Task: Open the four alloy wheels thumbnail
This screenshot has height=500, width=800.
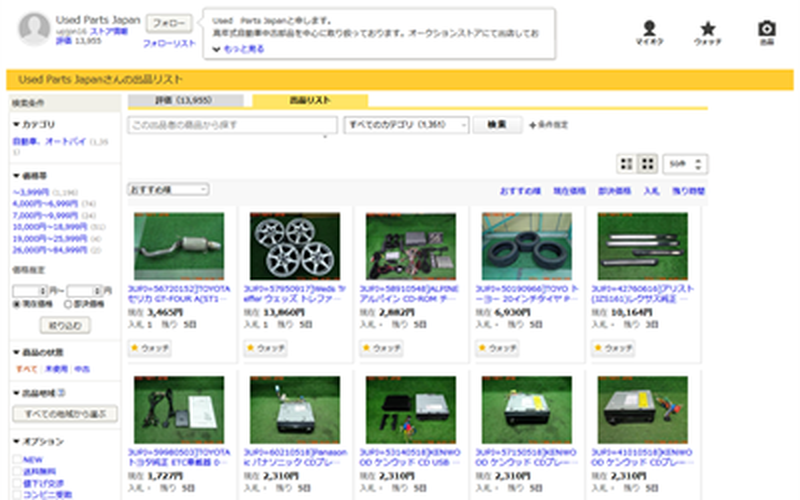Action: (x=295, y=246)
